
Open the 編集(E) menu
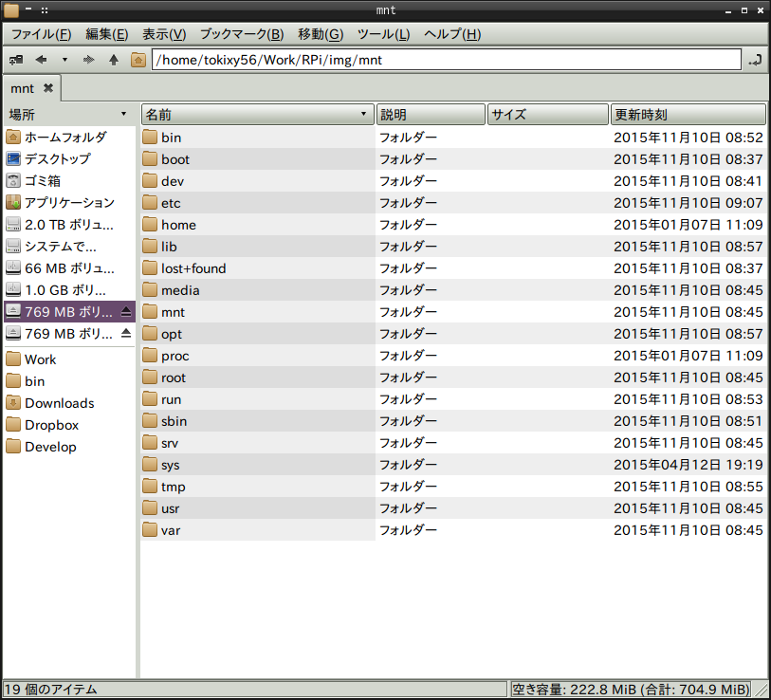point(107,34)
